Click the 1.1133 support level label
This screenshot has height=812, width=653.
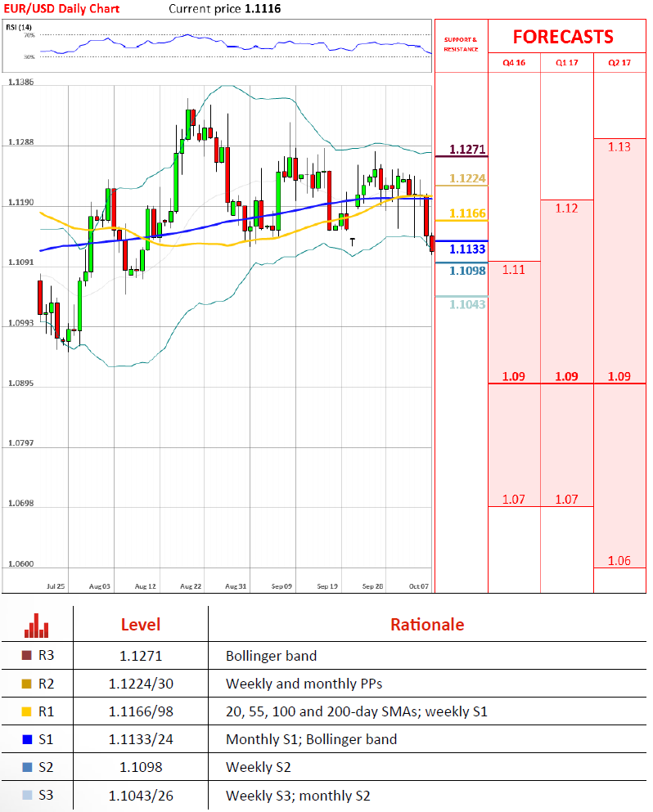coord(467,249)
